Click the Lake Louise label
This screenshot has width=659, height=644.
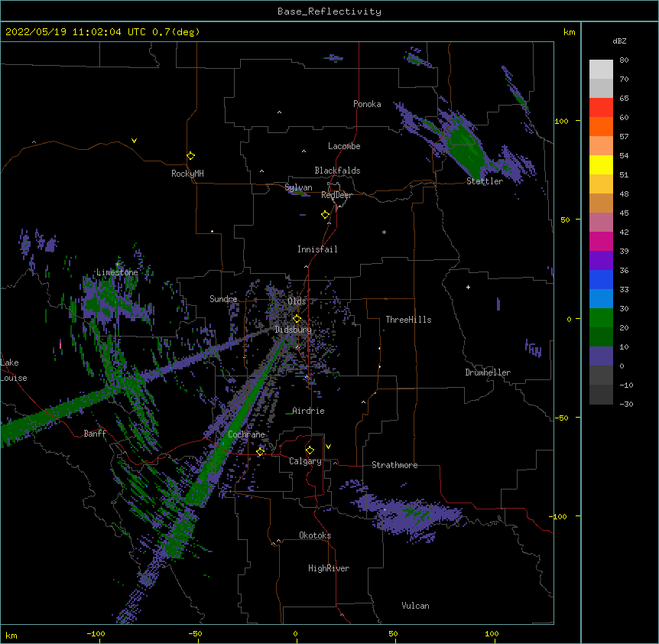(x=12, y=370)
